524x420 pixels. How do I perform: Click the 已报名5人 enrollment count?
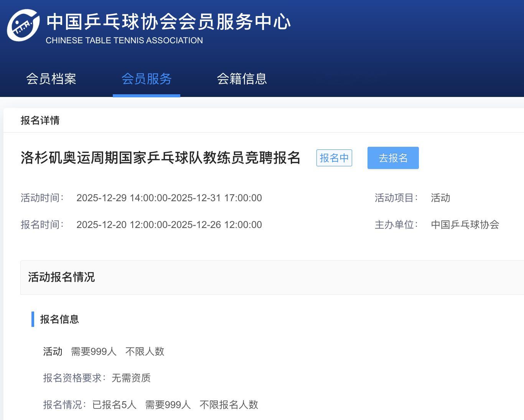pyautogui.click(x=114, y=405)
